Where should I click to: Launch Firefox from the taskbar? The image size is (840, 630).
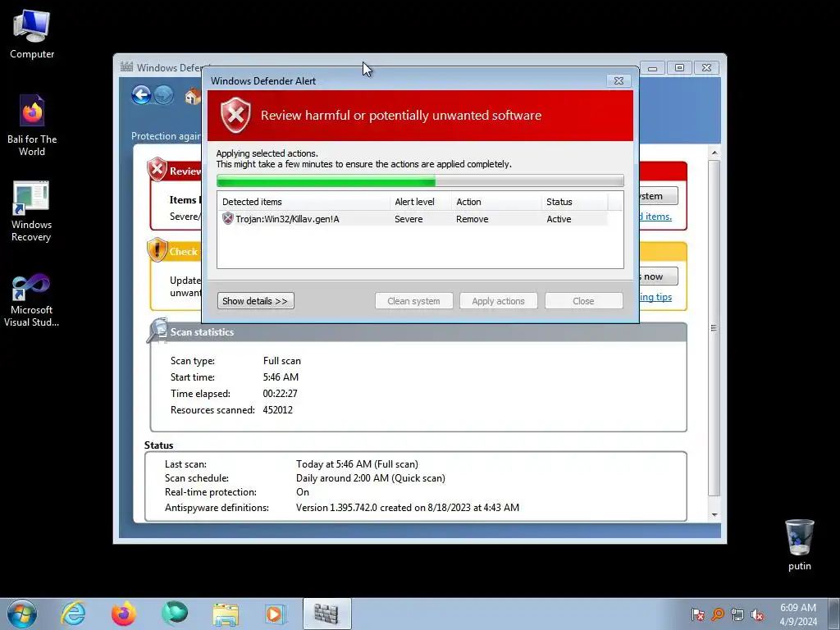(124, 614)
